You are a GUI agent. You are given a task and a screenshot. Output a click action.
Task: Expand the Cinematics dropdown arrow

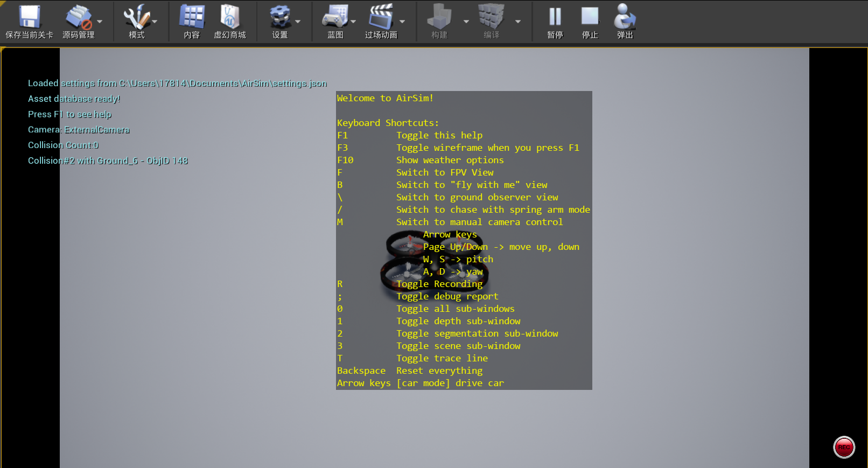pyautogui.click(x=402, y=22)
